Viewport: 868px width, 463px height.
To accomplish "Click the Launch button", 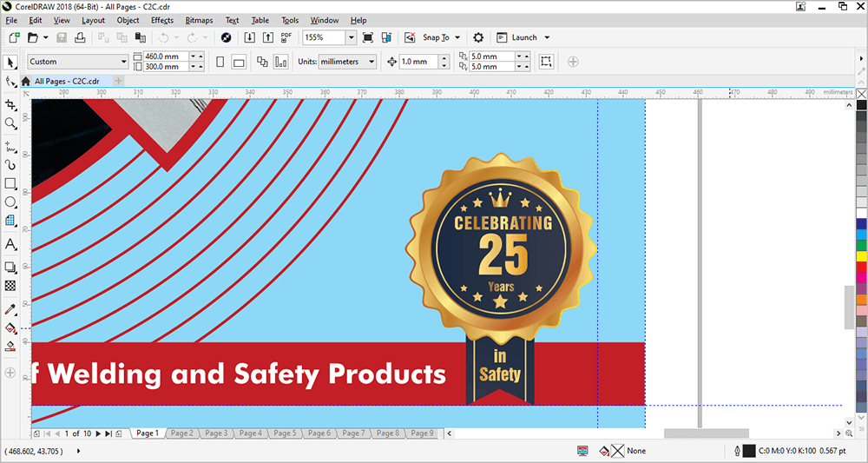I will [x=518, y=37].
